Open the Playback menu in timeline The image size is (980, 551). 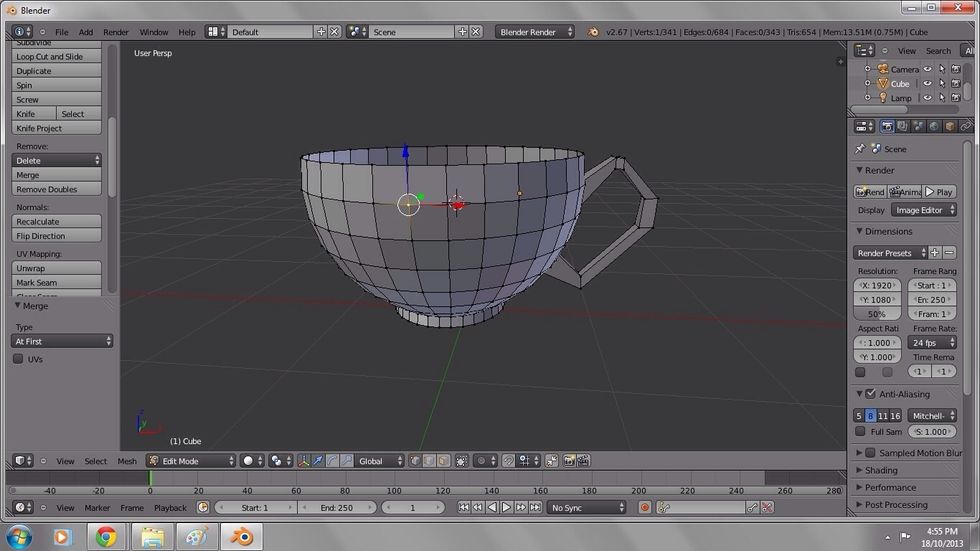click(170, 508)
